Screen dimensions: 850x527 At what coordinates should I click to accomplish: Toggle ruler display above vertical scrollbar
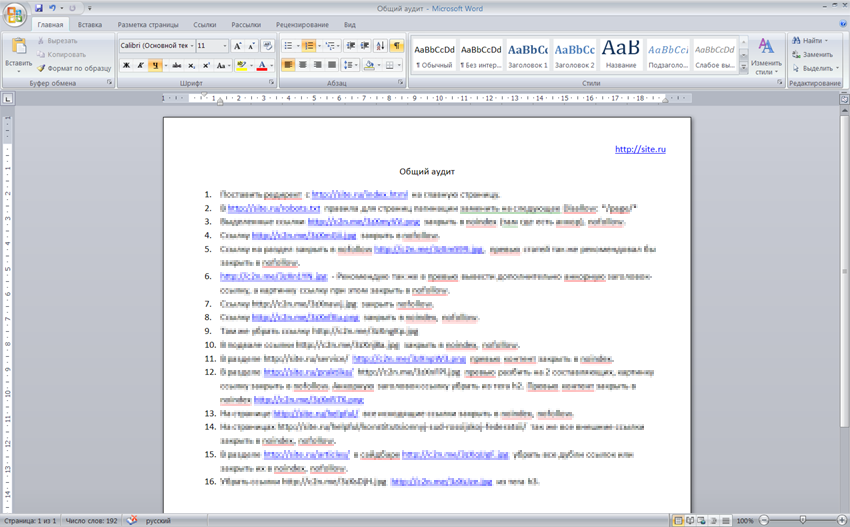point(844,99)
